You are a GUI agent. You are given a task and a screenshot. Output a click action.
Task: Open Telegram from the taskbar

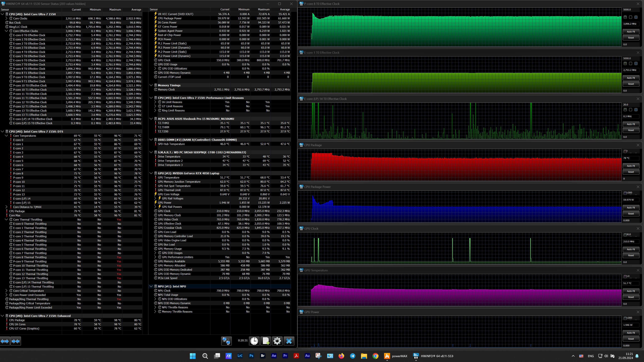point(353,356)
